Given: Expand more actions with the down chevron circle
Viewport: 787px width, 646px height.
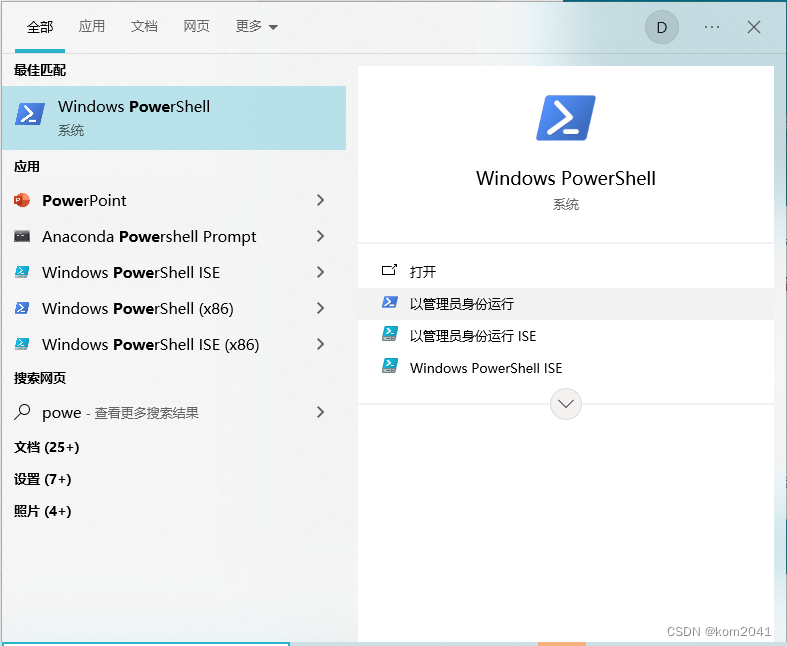Looking at the screenshot, I should coord(566,404).
